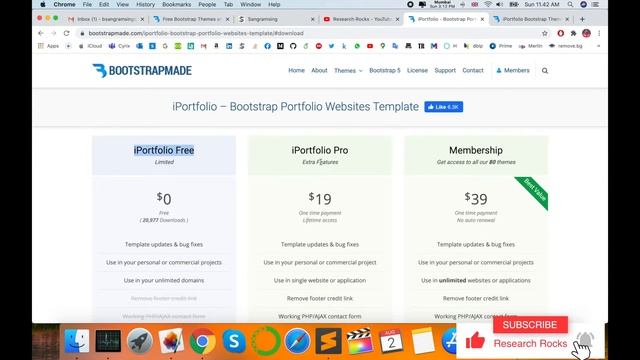Reload the current page
The height and width of the screenshot is (360, 640).
coord(67,33)
